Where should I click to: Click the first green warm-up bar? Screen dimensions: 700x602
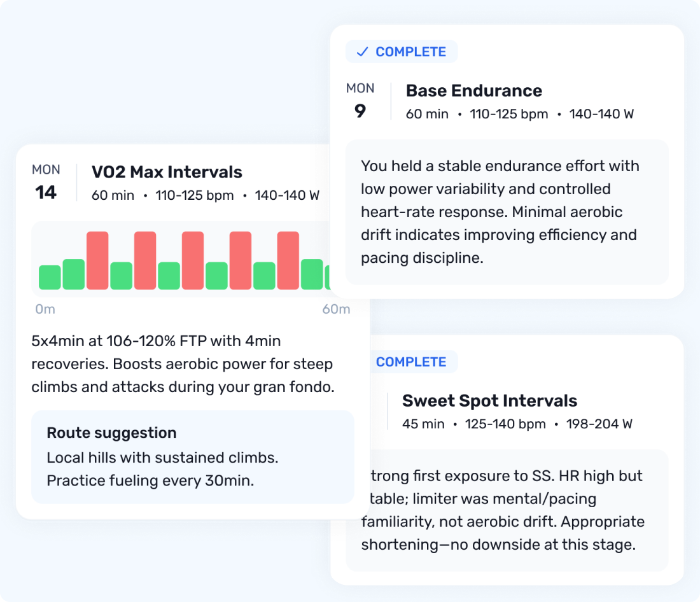tap(50, 277)
